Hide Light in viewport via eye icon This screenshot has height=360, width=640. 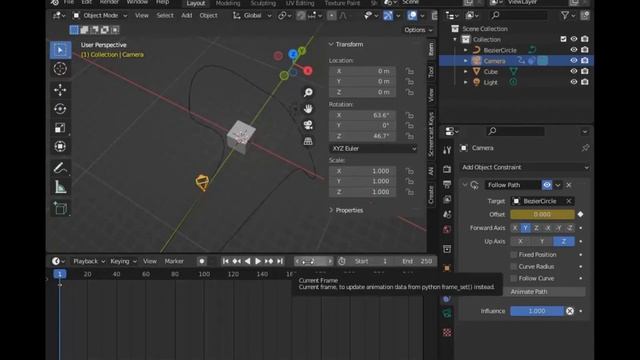tap(573, 82)
